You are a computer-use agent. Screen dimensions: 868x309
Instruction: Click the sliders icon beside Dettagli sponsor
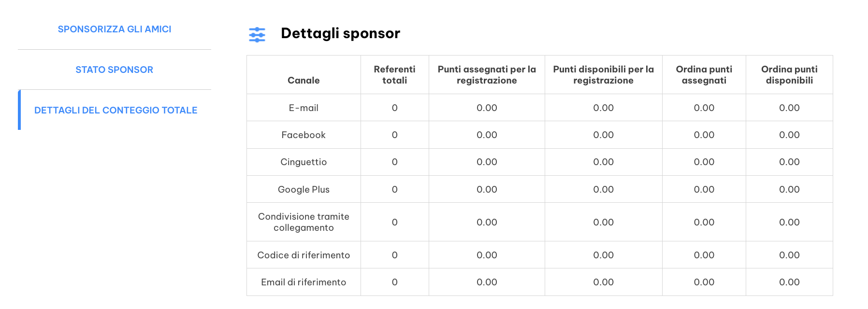point(257,35)
